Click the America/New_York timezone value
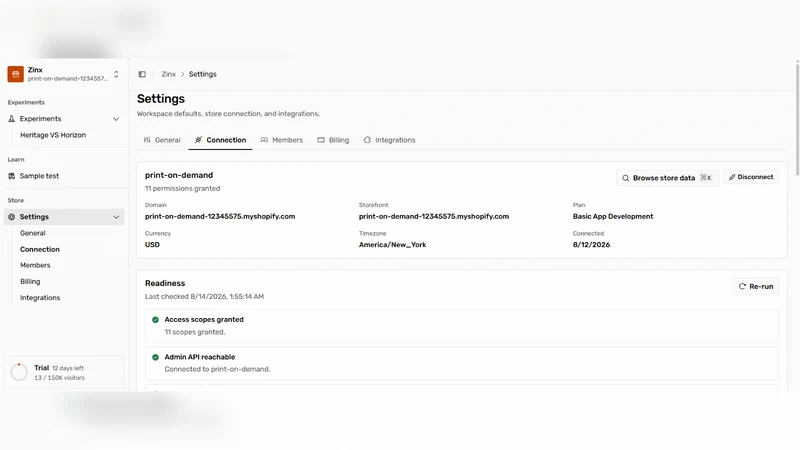The width and height of the screenshot is (800, 450). tap(392, 245)
